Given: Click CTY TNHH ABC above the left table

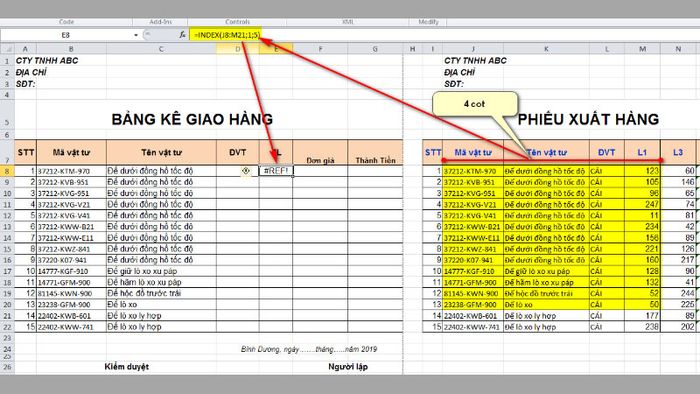Looking at the screenshot, I should 47,61.
